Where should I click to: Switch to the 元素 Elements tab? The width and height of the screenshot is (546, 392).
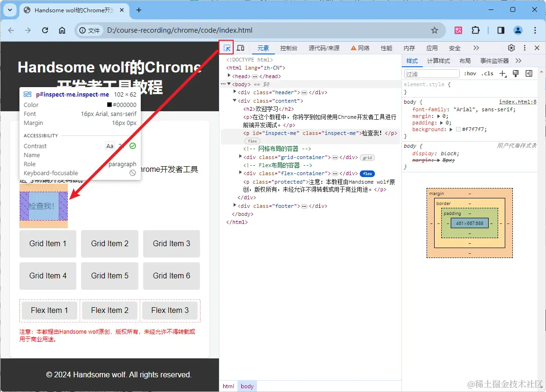263,48
